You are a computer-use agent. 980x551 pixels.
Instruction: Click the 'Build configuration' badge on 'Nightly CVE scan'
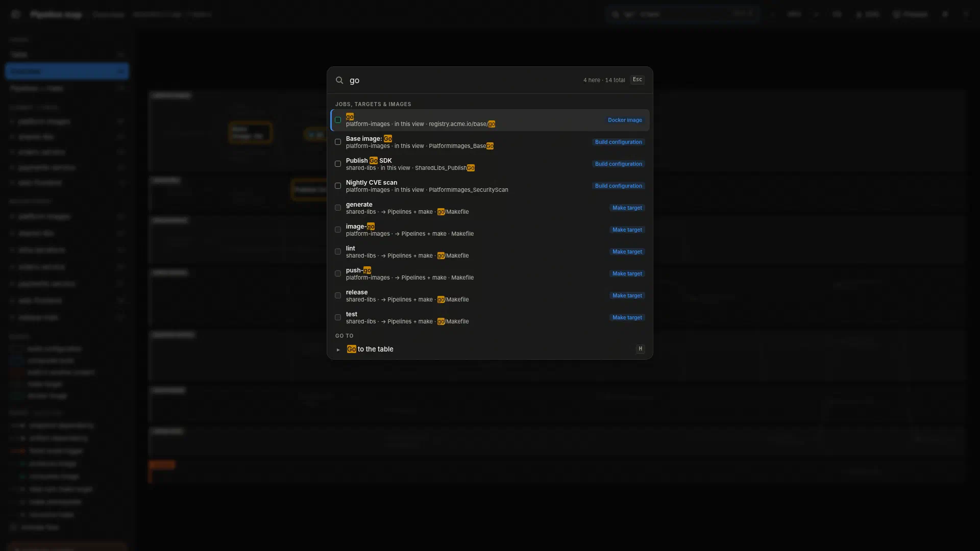tap(618, 186)
